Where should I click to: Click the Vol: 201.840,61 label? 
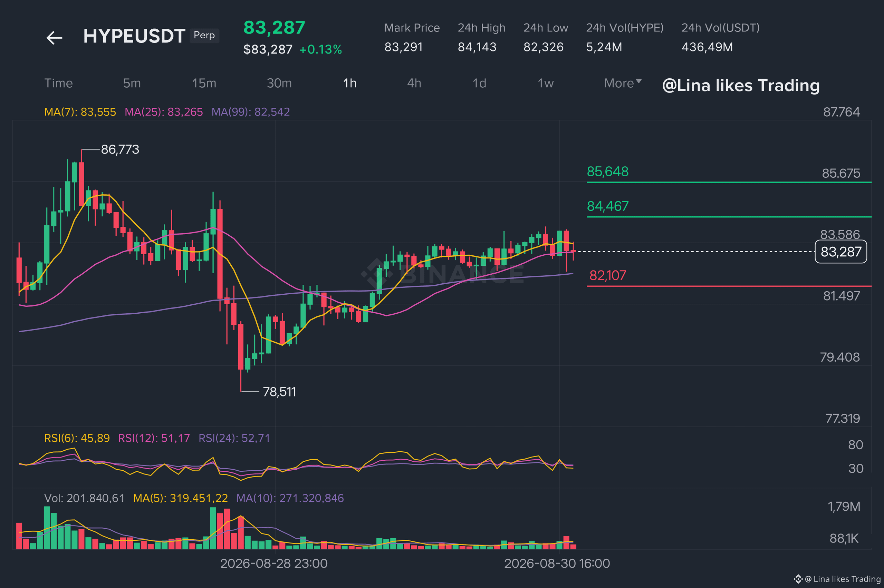(84, 498)
